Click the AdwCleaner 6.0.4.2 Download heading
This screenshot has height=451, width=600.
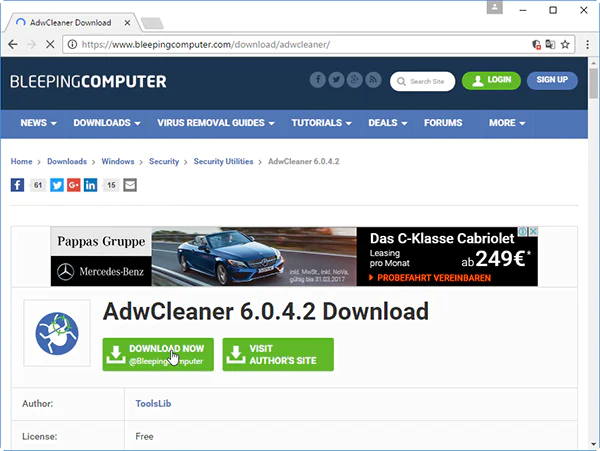tap(266, 311)
